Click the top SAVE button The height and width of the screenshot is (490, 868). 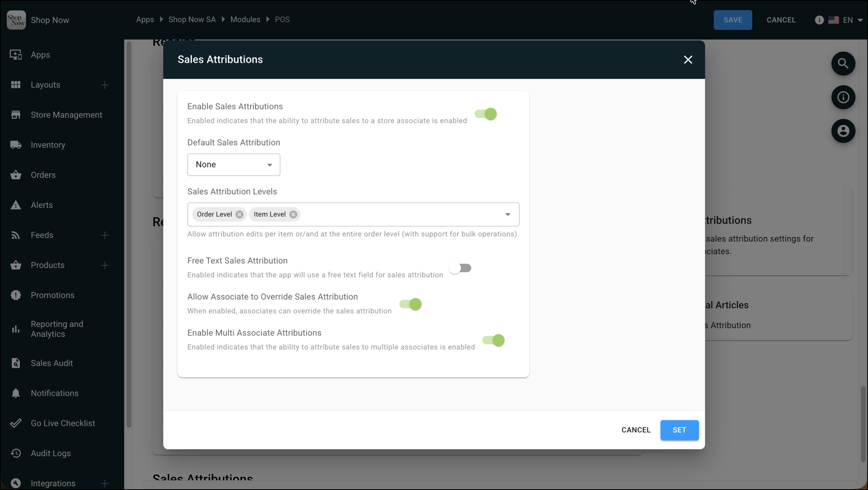[x=733, y=20]
